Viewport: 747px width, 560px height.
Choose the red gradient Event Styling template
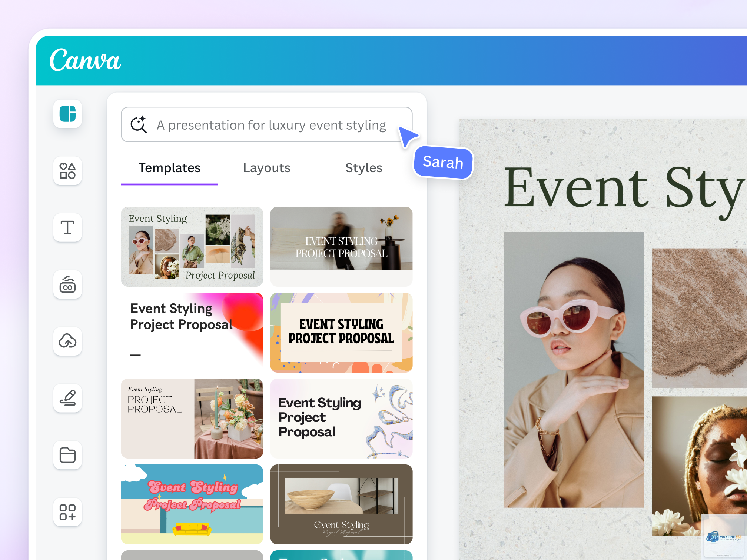click(192, 333)
